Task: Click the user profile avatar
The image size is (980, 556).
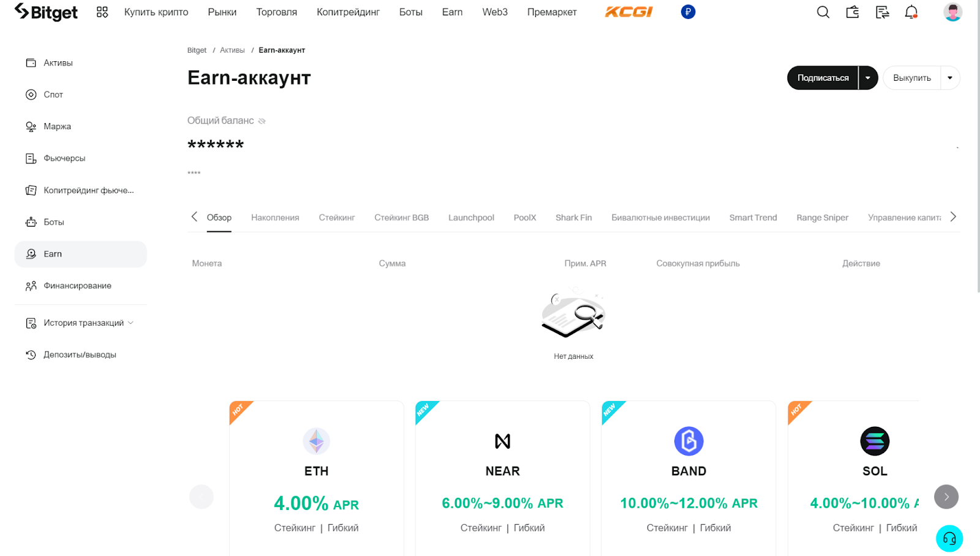Action: [952, 12]
